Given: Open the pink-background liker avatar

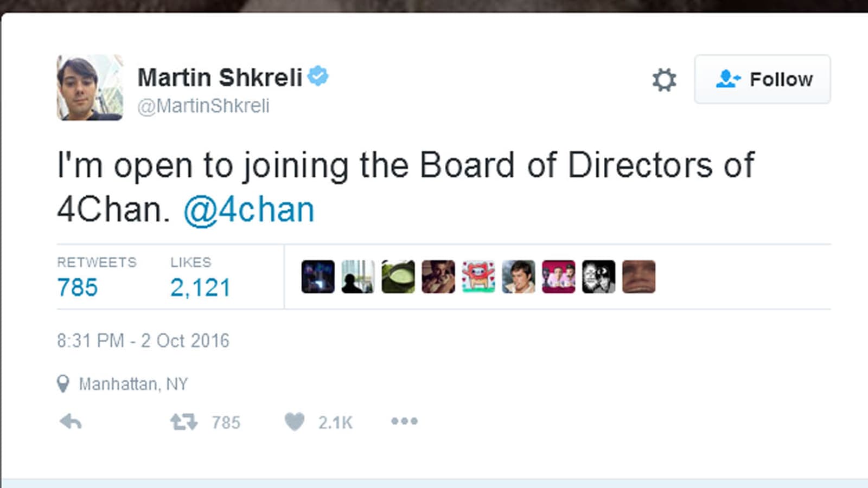Looking at the screenshot, I should point(559,277).
